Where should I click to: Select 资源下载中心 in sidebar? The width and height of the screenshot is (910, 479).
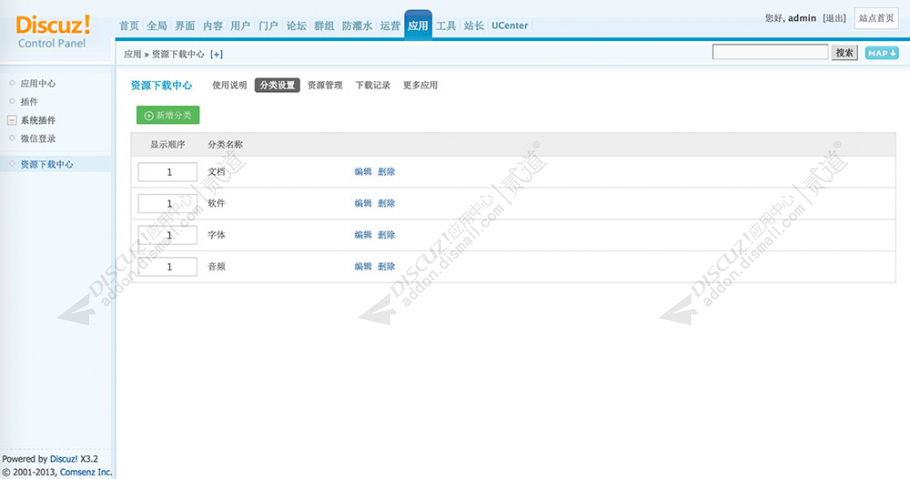click(47, 164)
